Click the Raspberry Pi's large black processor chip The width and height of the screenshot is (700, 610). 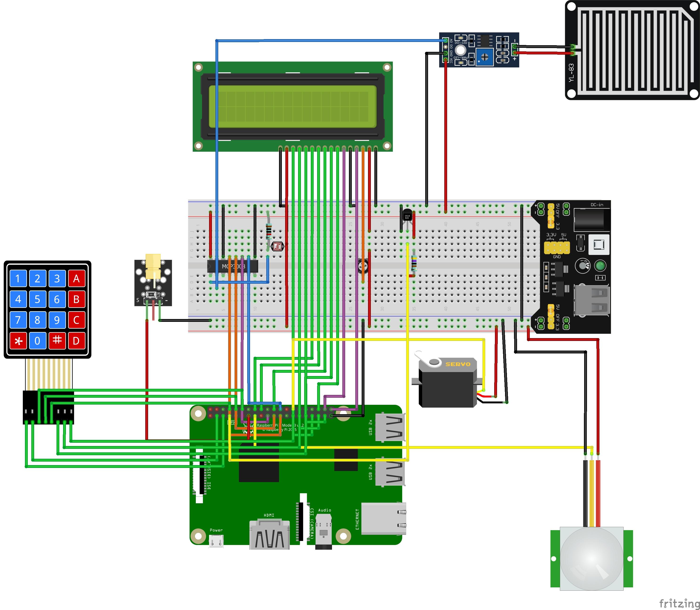pos(259,462)
